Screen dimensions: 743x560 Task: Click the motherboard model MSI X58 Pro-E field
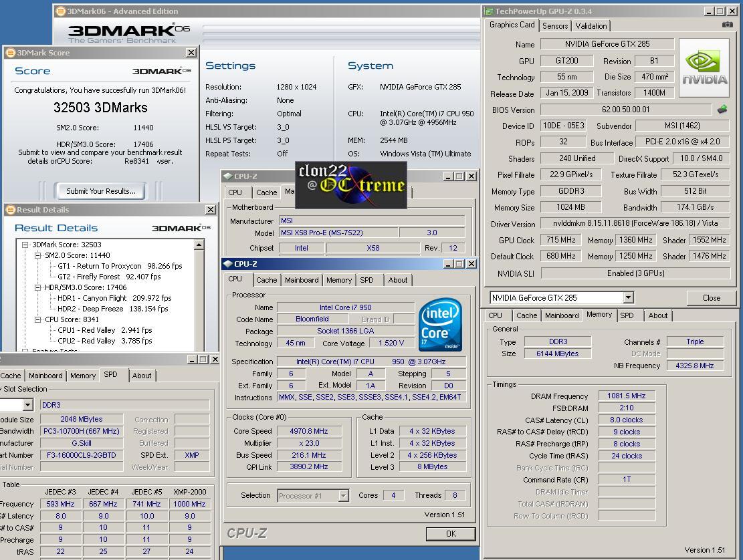pyautogui.click(x=338, y=233)
